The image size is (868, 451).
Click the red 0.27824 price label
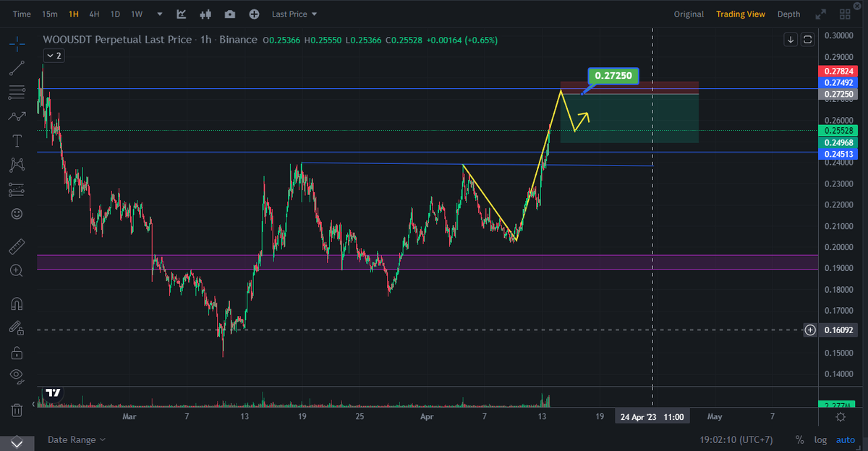pos(839,71)
